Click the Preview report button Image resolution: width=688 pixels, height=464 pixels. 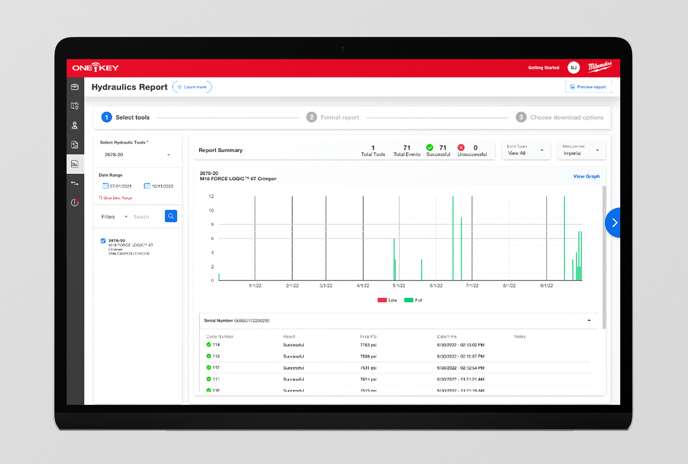pyautogui.click(x=588, y=87)
